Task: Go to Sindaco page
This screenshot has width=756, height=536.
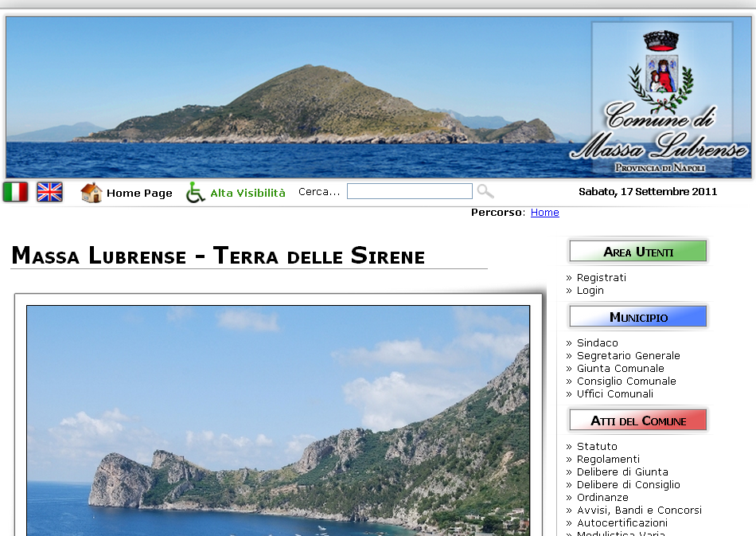Action: pos(598,343)
